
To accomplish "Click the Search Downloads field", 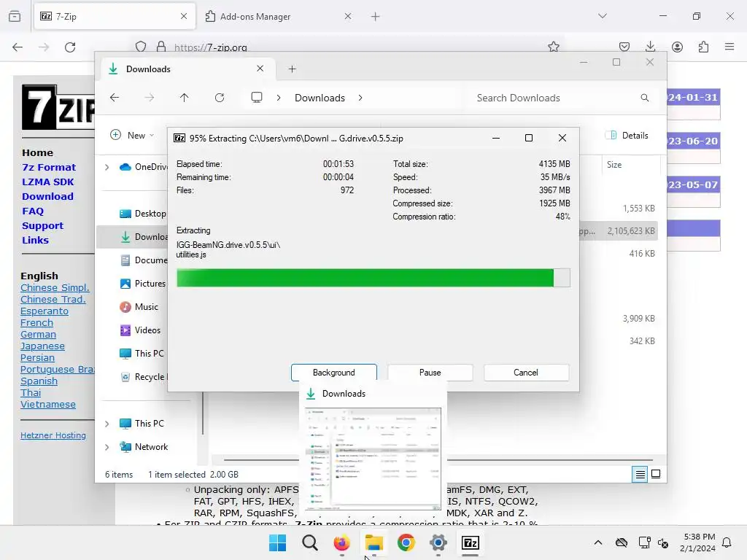I will (562, 98).
